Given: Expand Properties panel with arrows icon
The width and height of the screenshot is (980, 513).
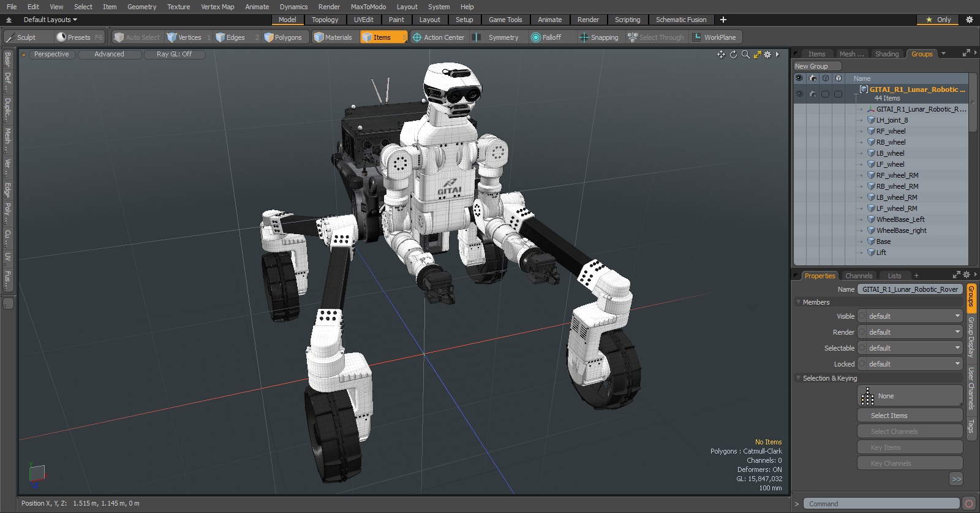Looking at the screenshot, I should (x=957, y=275).
